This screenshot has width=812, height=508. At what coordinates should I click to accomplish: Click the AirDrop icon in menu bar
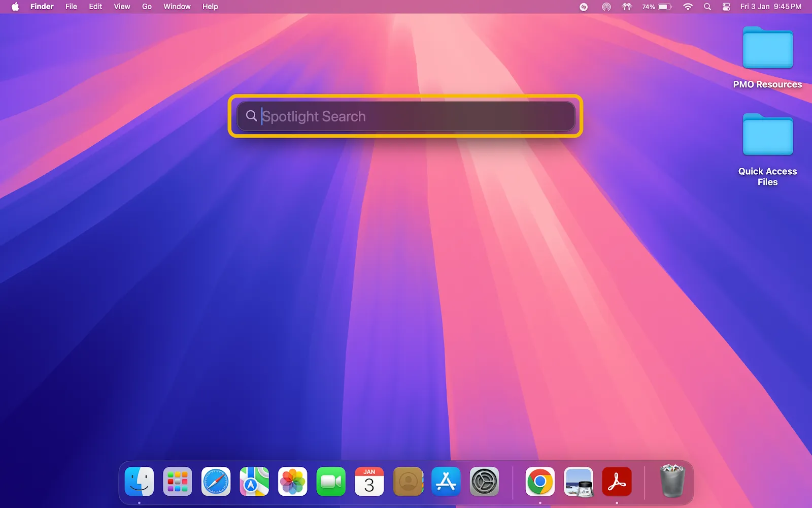(606, 7)
